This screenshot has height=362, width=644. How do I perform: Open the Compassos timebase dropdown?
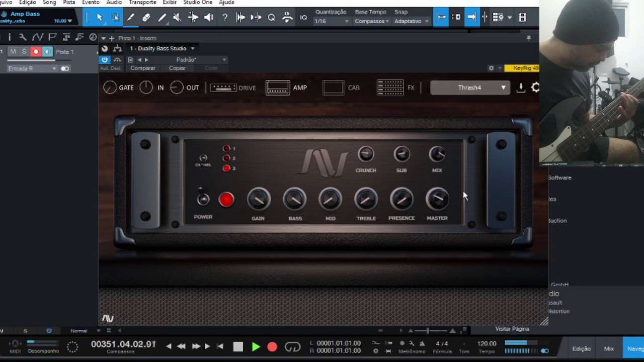click(372, 21)
